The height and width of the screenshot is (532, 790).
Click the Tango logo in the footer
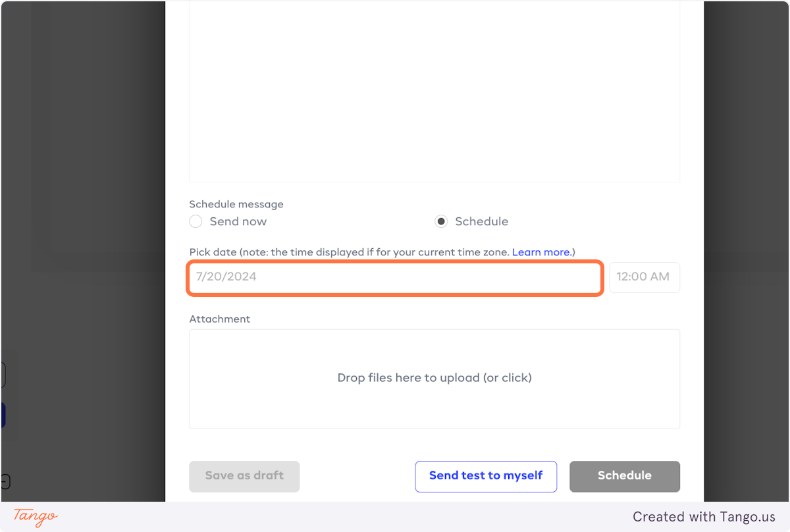[36, 517]
